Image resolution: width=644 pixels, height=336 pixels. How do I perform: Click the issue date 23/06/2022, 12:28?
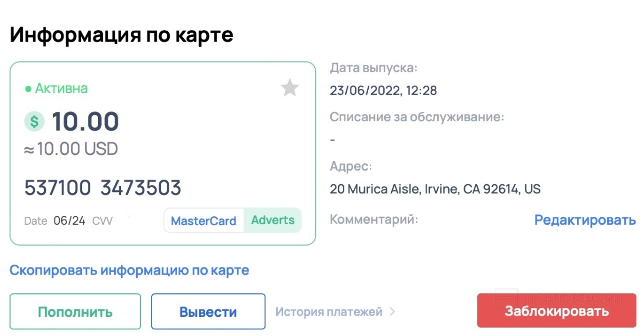[383, 91]
